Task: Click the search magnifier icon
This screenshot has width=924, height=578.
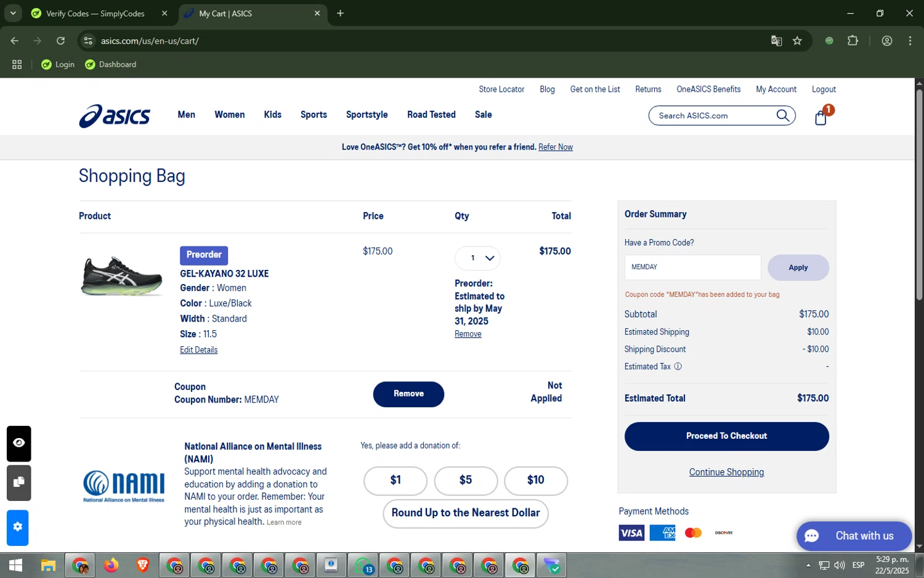Action: [782, 115]
